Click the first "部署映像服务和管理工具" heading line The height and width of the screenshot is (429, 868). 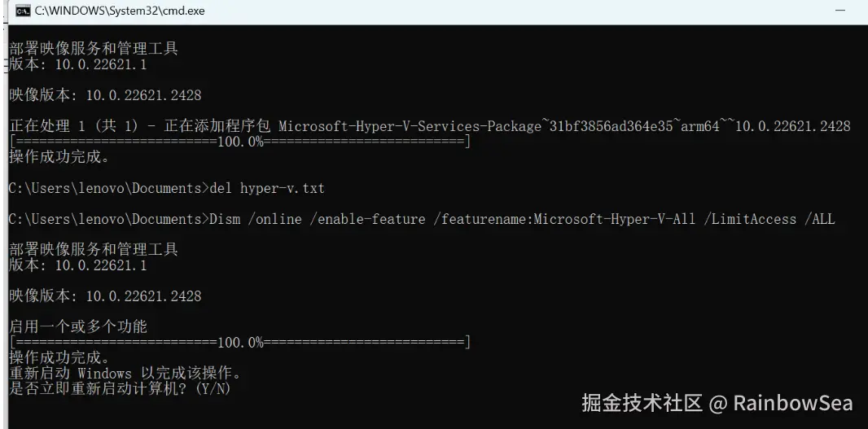(94, 49)
